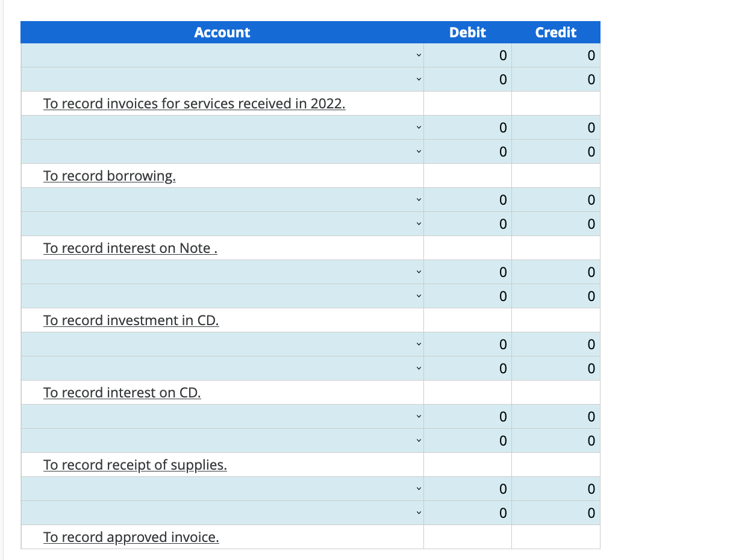
Task: Choose first account above 'To record investment in CD.'
Action: click(x=222, y=272)
